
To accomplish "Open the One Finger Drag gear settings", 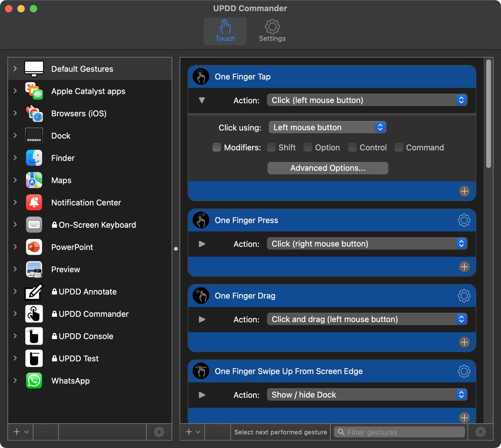I will click(464, 296).
